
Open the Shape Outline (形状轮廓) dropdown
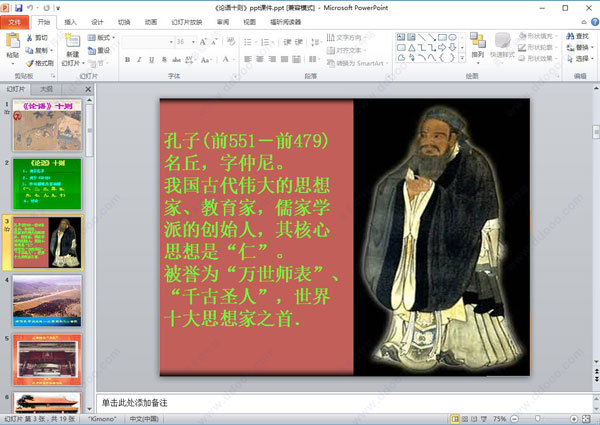(x=538, y=47)
